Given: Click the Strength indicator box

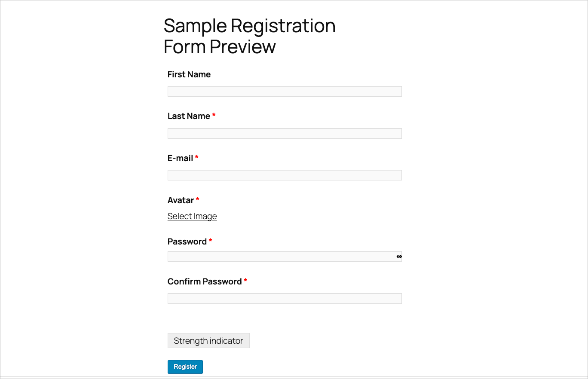Looking at the screenshot, I should [208, 340].
